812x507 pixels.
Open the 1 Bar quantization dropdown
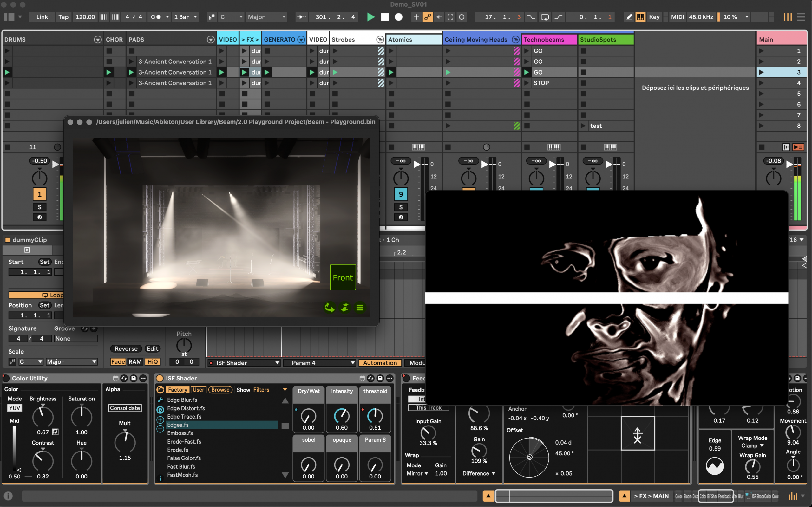point(186,17)
